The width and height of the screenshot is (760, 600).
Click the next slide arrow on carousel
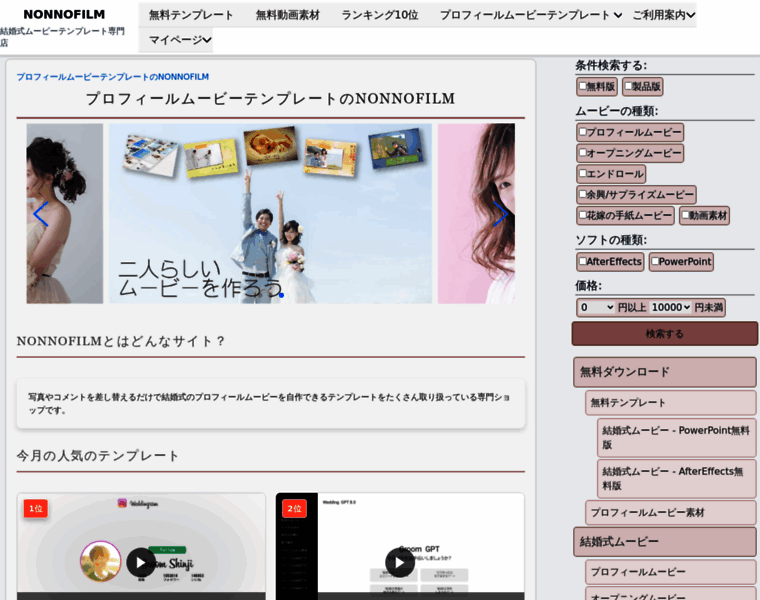click(500, 214)
